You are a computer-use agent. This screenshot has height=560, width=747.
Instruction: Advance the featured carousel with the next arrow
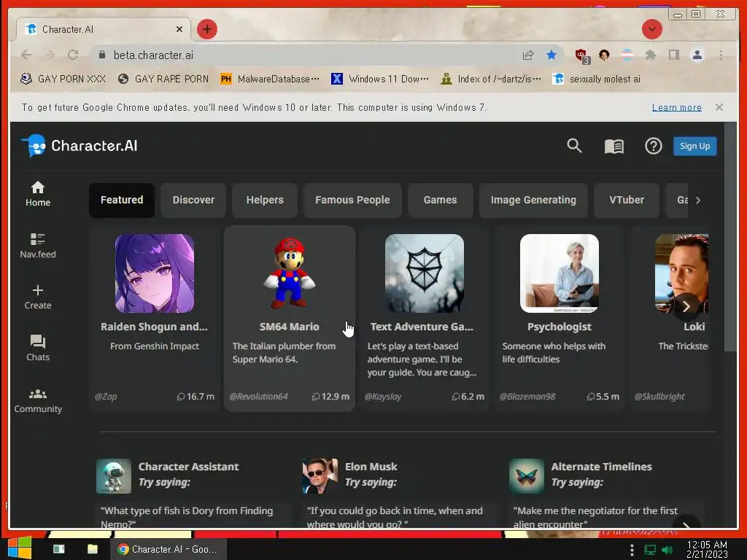tap(686, 306)
